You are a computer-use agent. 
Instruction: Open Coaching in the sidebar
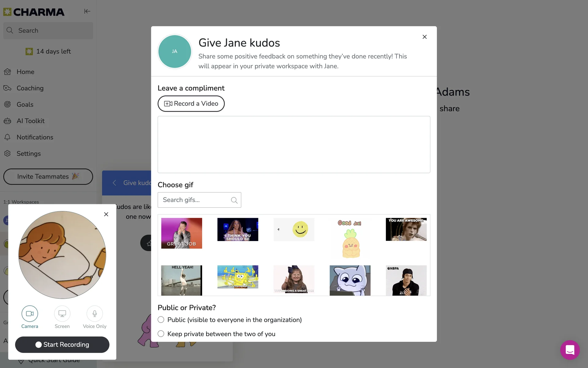pos(30,88)
